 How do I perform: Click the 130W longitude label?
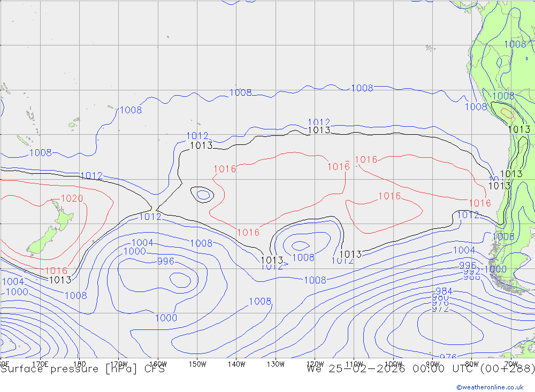[276, 364]
